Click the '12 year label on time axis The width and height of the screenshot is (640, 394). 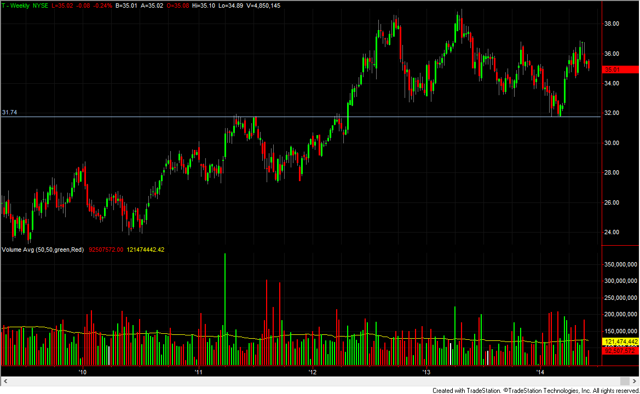pos(313,372)
